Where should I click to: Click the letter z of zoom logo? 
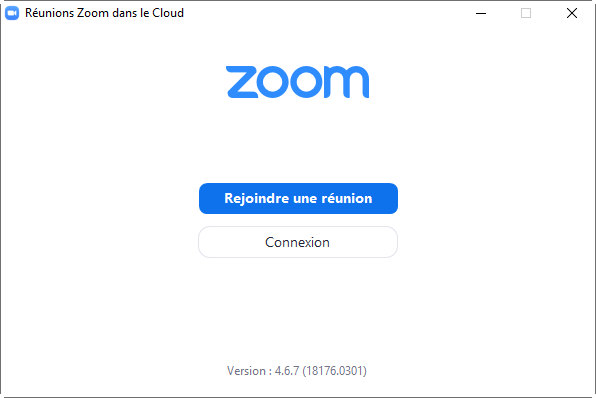(x=240, y=82)
